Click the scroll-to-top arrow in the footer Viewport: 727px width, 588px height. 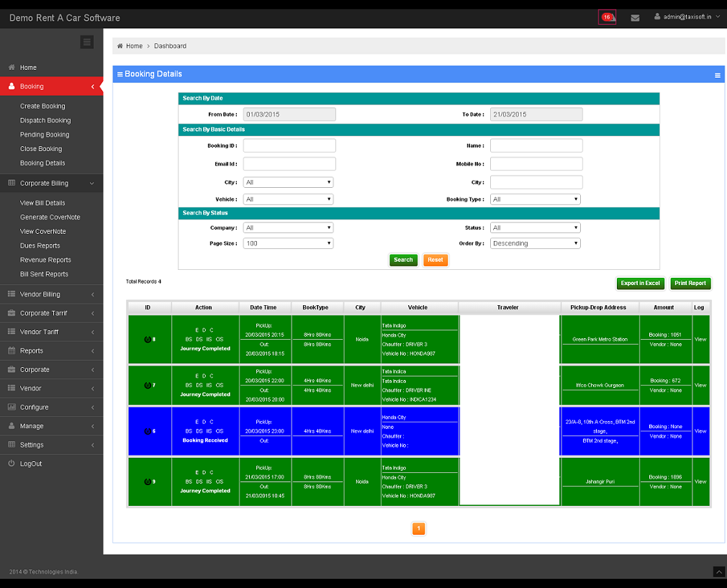718,571
